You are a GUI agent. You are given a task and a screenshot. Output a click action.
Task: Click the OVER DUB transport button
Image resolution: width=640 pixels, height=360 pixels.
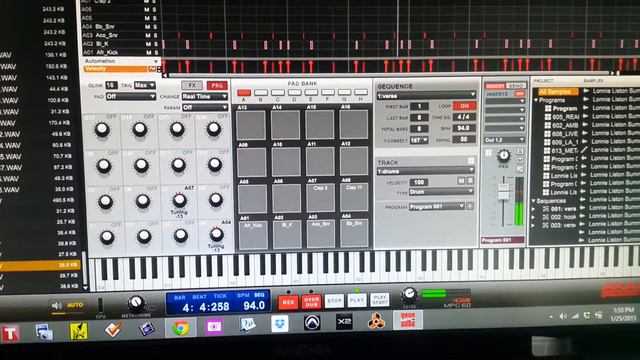point(311,302)
